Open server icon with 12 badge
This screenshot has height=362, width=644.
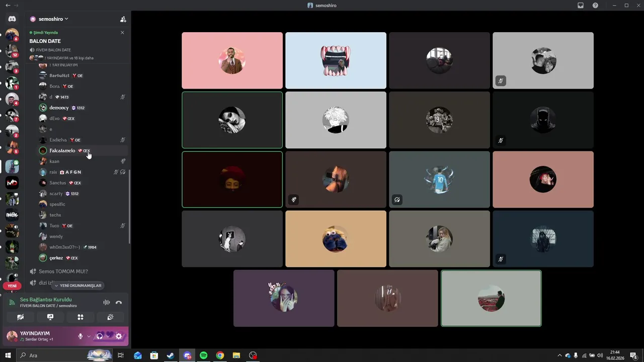pos(12,51)
